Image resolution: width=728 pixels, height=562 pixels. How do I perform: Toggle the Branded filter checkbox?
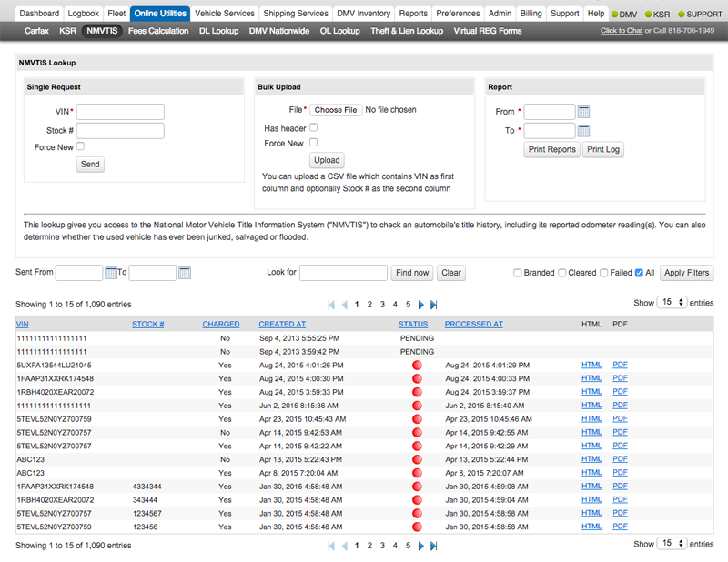(518, 273)
